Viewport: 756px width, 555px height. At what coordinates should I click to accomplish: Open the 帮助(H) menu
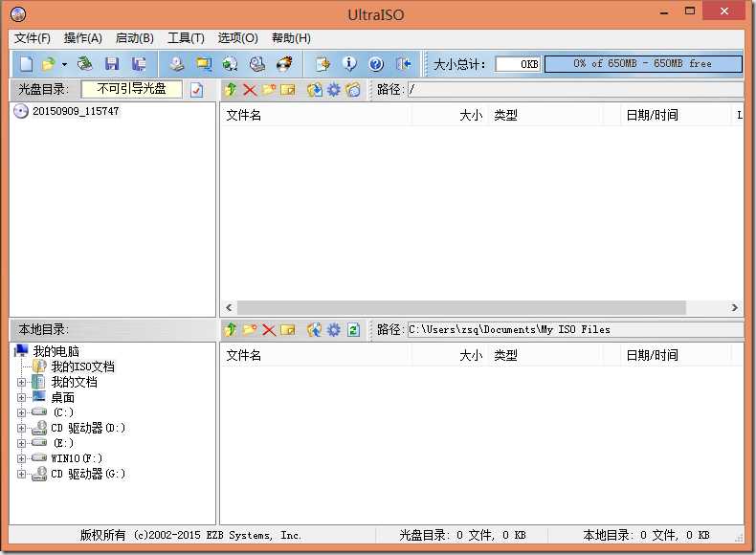coord(291,38)
